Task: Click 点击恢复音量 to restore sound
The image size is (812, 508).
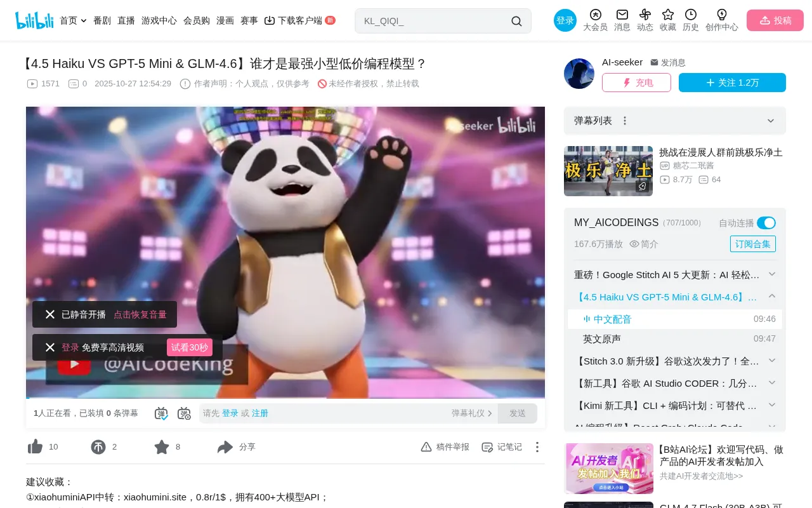Action: click(x=140, y=314)
